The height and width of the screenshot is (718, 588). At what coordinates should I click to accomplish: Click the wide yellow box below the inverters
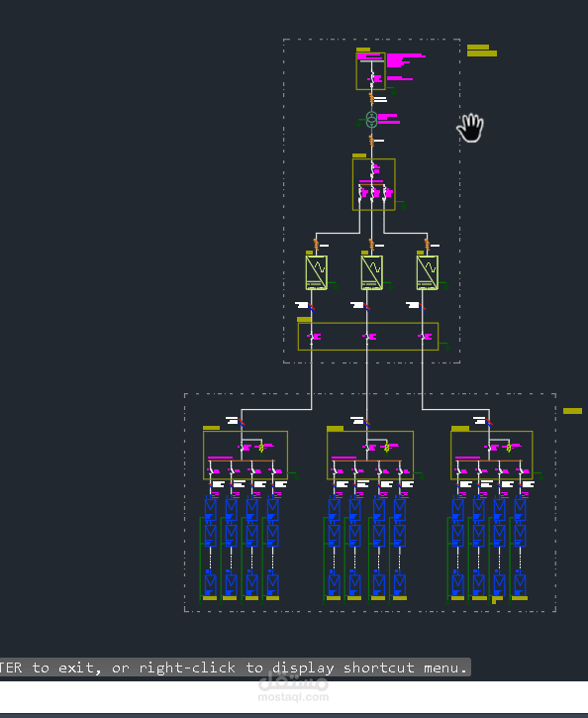[x=368, y=337]
